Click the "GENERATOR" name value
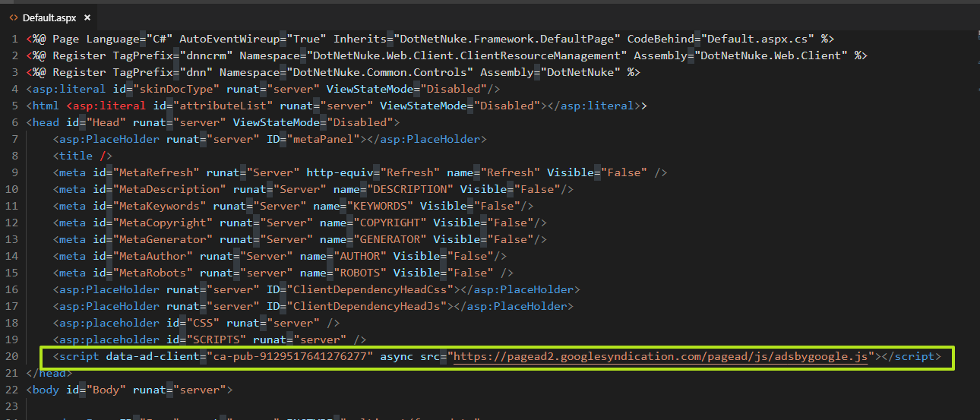This screenshot has width=980, height=420. click(390, 239)
